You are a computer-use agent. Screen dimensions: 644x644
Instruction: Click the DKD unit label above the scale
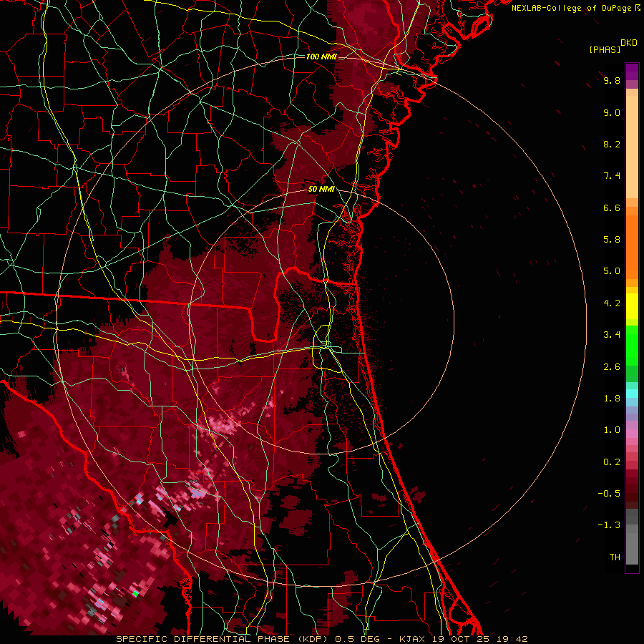(x=629, y=43)
